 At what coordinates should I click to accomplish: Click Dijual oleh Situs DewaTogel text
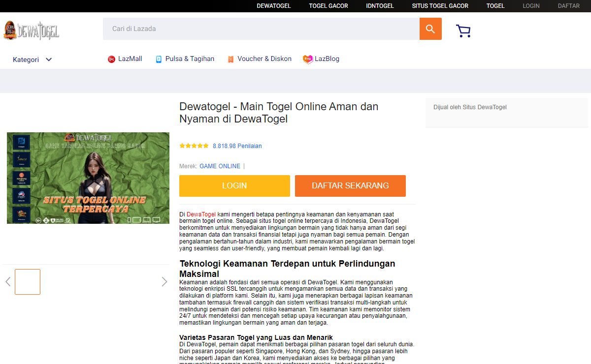point(470,107)
